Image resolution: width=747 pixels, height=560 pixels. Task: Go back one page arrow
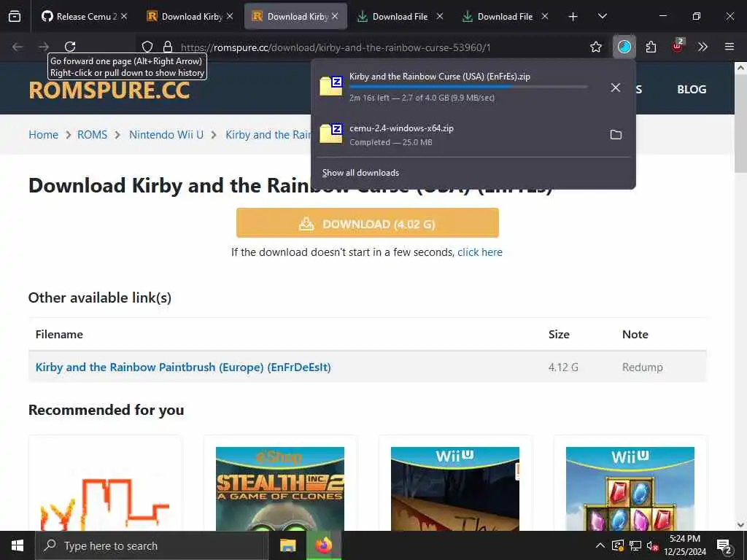pos(18,47)
